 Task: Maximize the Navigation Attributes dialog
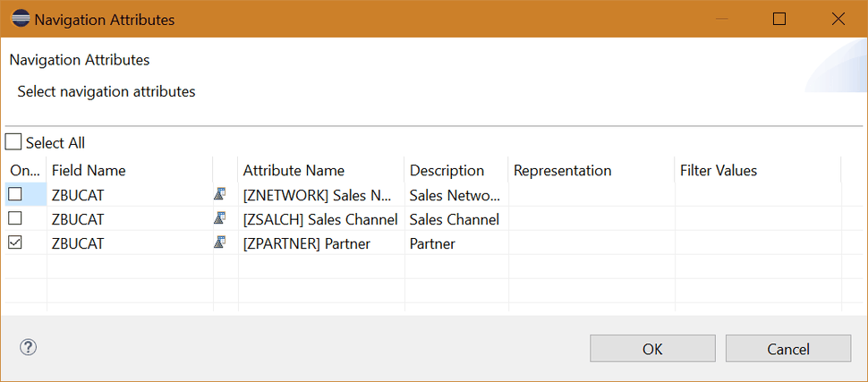(x=779, y=20)
